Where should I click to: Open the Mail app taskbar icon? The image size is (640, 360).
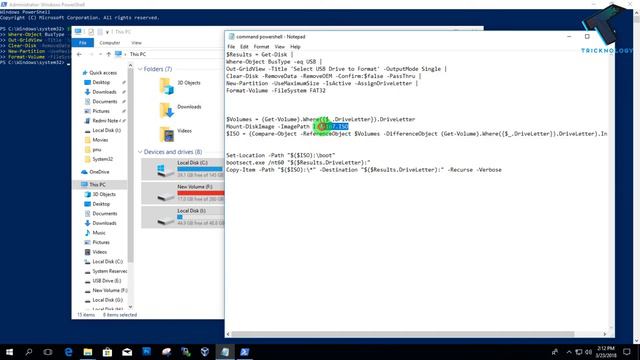(127, 352)
